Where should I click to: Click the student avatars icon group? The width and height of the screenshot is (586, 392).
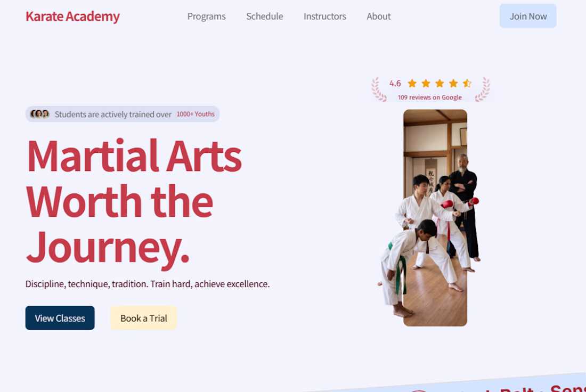click(x=39, y=114)
